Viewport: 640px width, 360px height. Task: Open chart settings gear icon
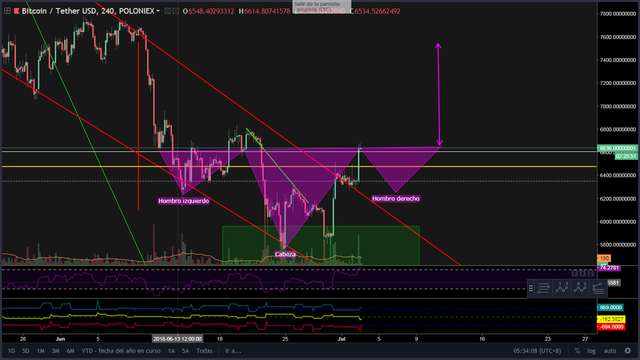click(628, 351)
